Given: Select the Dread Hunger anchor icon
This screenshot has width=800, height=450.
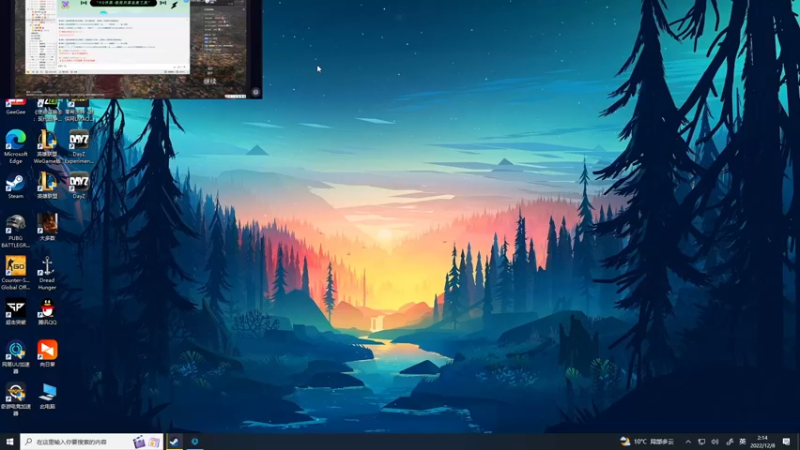Looking at the screenshot, I should tap(47, 273).
